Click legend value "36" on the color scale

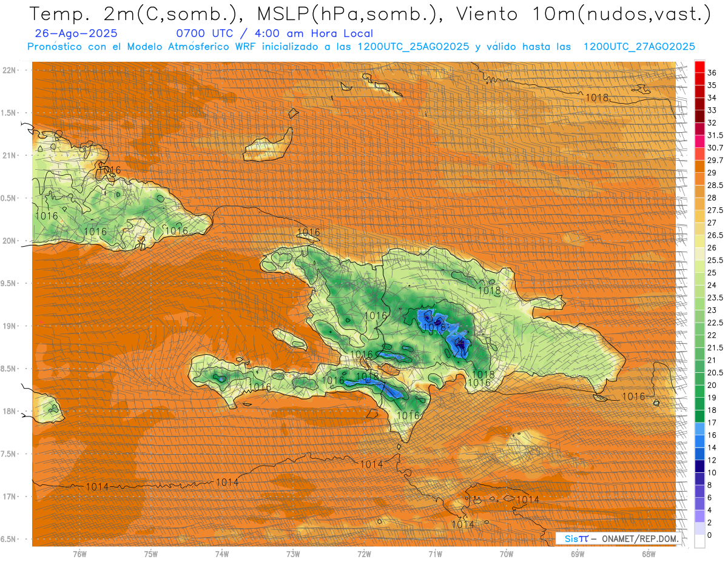712,73
